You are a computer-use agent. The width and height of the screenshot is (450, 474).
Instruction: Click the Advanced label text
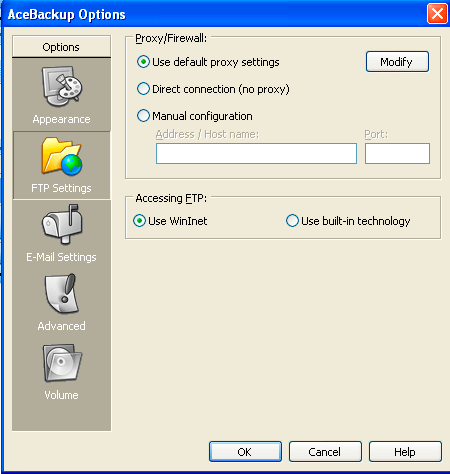pyautogui.click(x=62, y=326)
